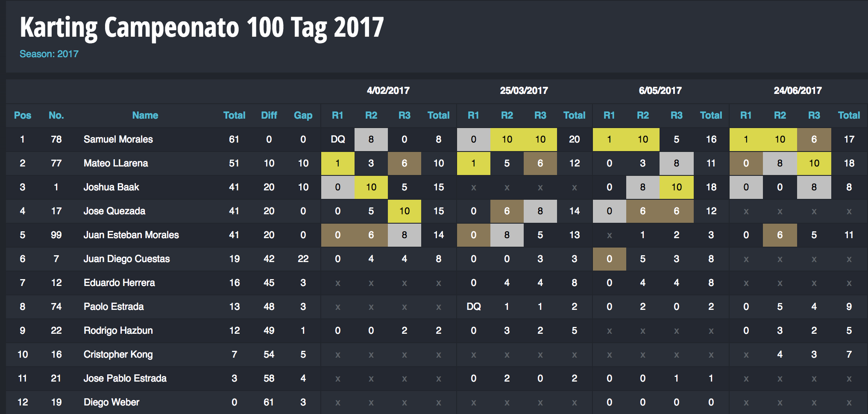Click the Name column header
The height and width of the screenshot is (414, 868).
point(145,115)
